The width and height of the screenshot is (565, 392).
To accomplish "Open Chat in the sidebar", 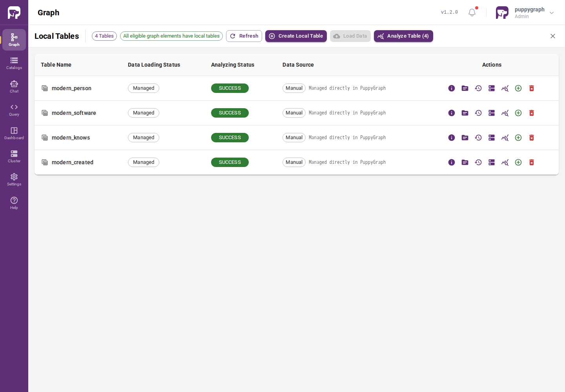I will click(14, 87).
